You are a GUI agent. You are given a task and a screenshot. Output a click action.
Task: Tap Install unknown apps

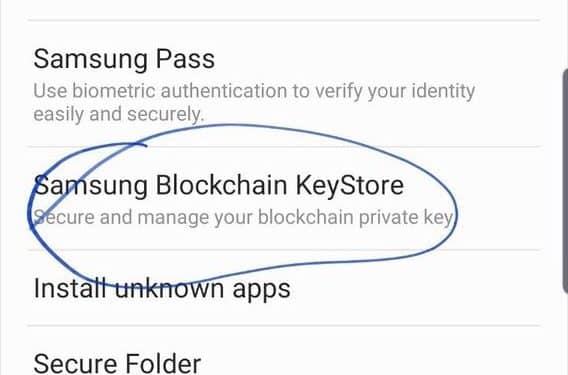(284, 288)
